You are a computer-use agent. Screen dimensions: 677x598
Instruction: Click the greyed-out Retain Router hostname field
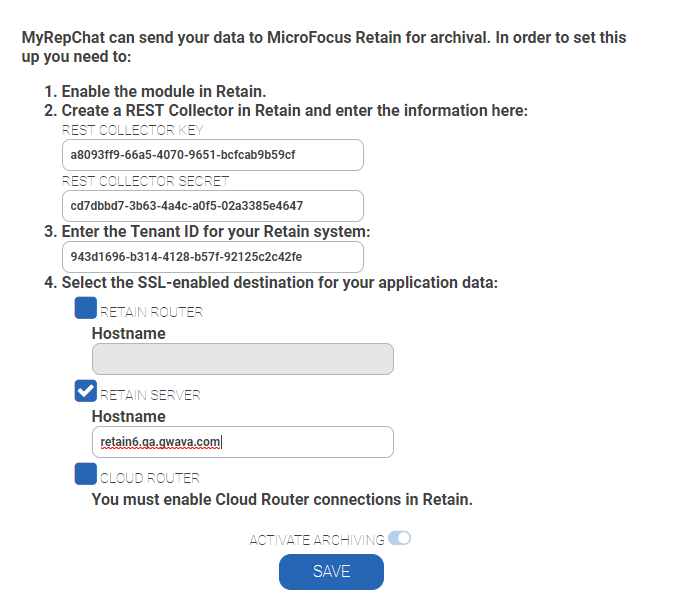(242, 360)
